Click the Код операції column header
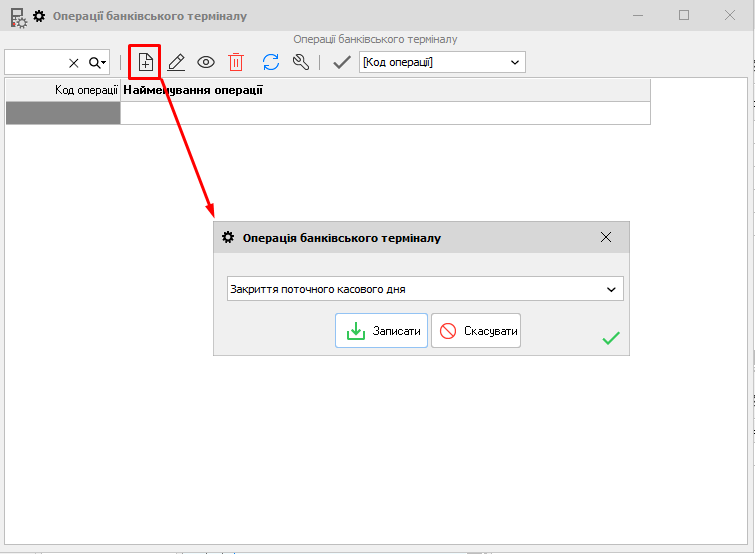Image resolution: width=755 pixels, height=554 pixels. (63, 90)
